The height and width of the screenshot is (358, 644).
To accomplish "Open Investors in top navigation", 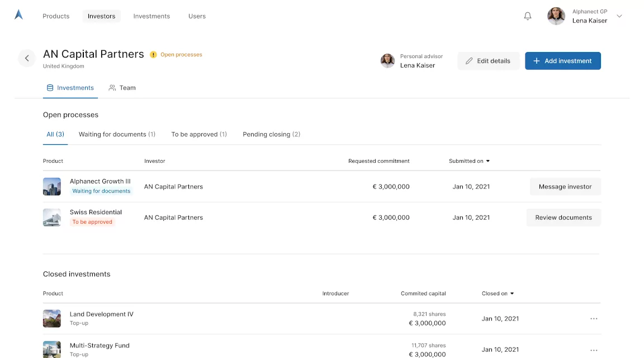I will click(x=101, y=16).
